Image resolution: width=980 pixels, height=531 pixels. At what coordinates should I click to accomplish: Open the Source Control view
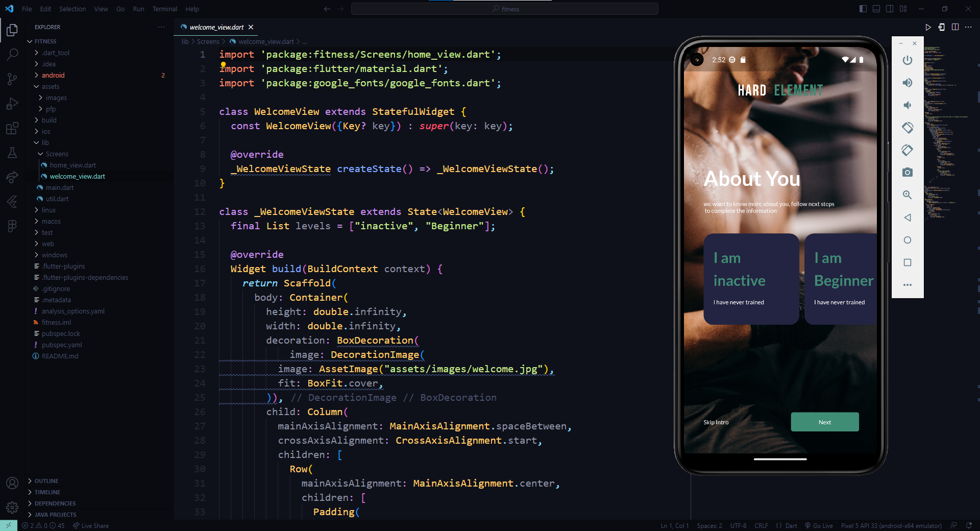coord(11,79)
